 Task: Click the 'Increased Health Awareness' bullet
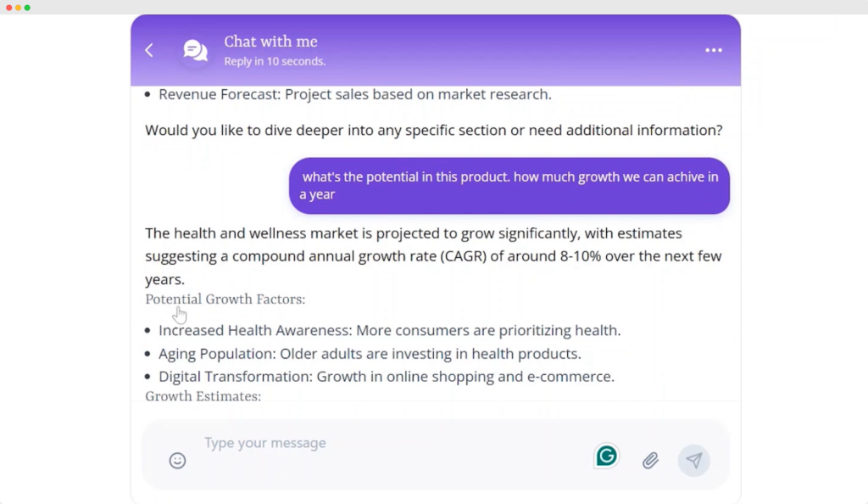(x=390, y=330)
